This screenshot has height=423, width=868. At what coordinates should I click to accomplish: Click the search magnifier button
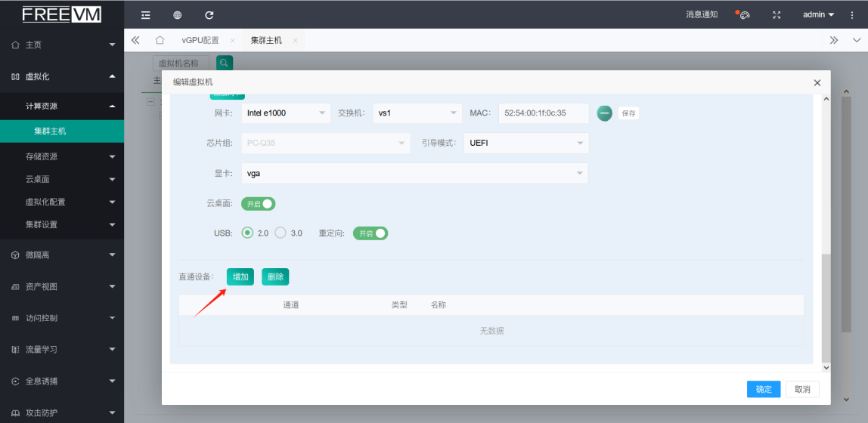pyautogui.click(x=225, y=63)
